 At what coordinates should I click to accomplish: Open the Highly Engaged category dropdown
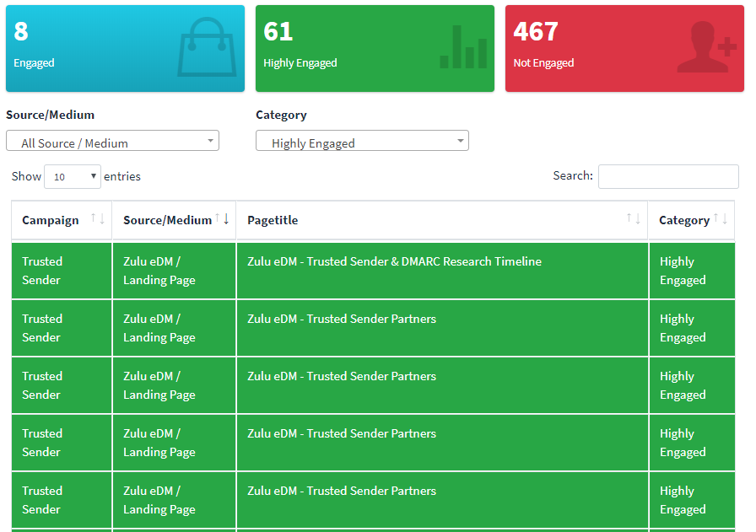[x=362, y=141]
